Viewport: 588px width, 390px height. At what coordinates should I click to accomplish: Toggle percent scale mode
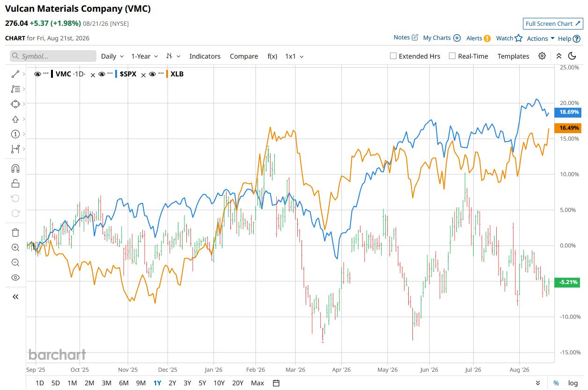point(556,383)
